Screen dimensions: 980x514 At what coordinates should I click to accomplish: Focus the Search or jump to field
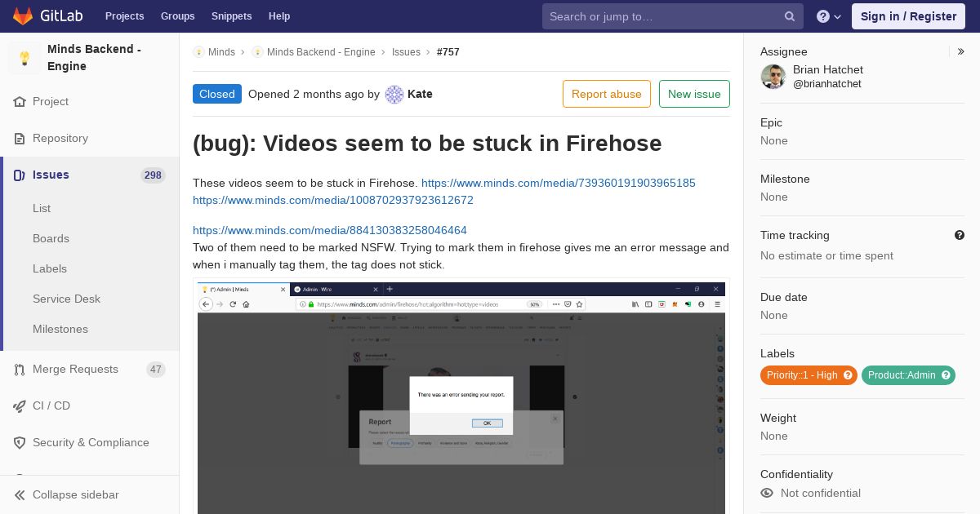(673, 16)
